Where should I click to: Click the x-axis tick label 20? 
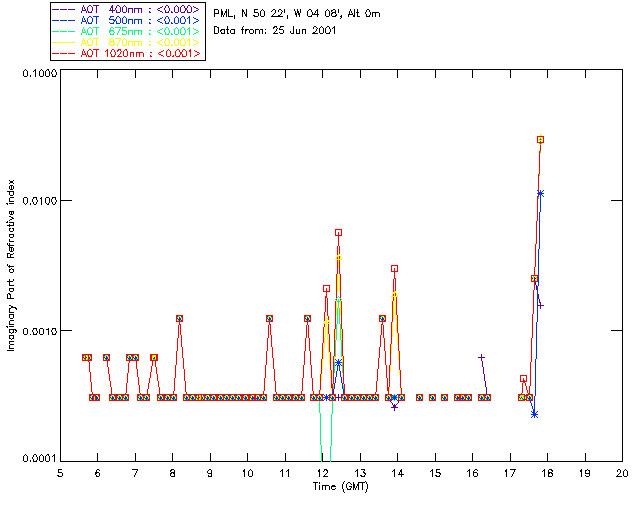(x=622, y=473)
